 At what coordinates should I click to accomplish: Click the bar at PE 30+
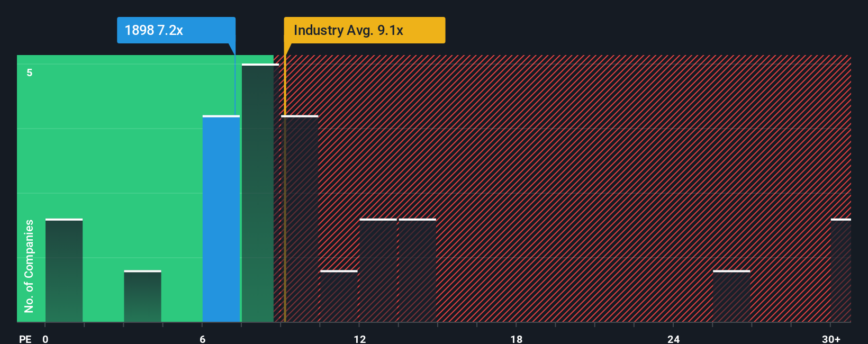point(841,270)
